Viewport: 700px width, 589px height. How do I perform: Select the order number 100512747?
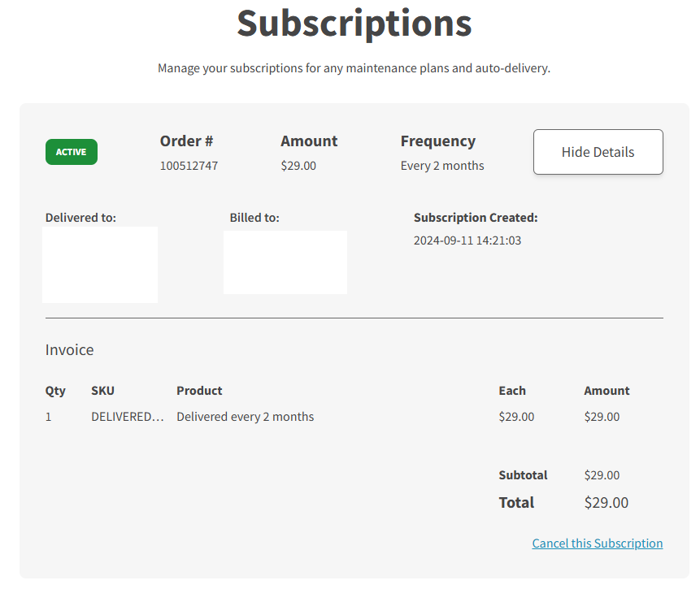[x=189, y=166]
